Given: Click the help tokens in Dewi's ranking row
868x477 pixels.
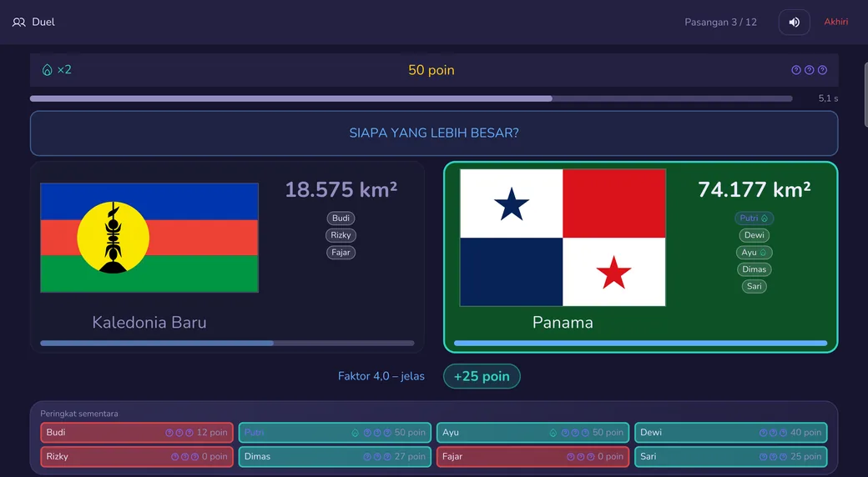Looking at the screenshot, I should pos(774,433).
